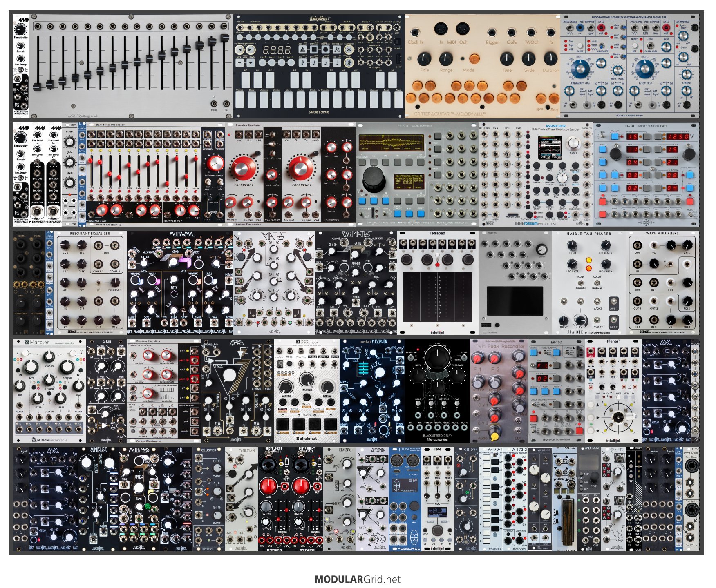Click the "RESONANT EQUALIZER" title text

pyautogui.click(x=90, y=234)
